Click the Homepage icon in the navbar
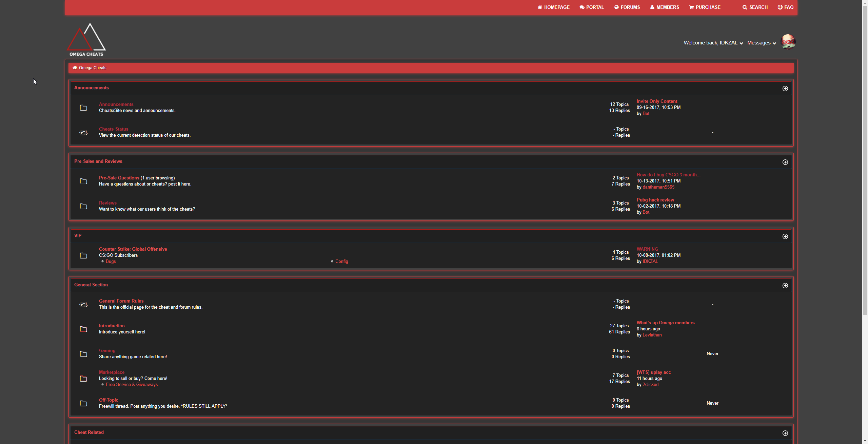Screen dimensions: 868x444 pyautogui.click(x=539, y=7)
